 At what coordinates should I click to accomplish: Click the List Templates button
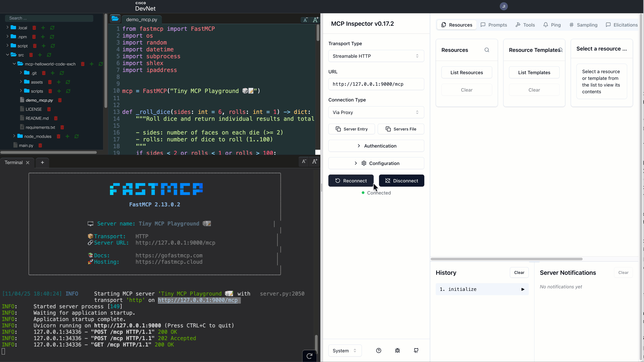click(534, 72)
